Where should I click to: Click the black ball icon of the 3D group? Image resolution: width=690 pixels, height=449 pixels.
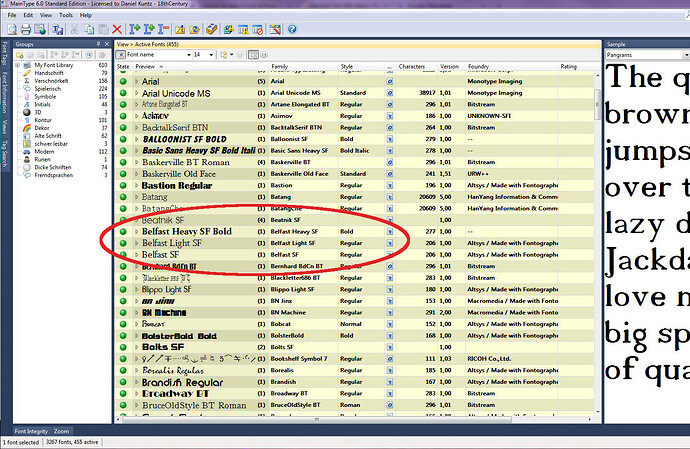coord(27,112)
